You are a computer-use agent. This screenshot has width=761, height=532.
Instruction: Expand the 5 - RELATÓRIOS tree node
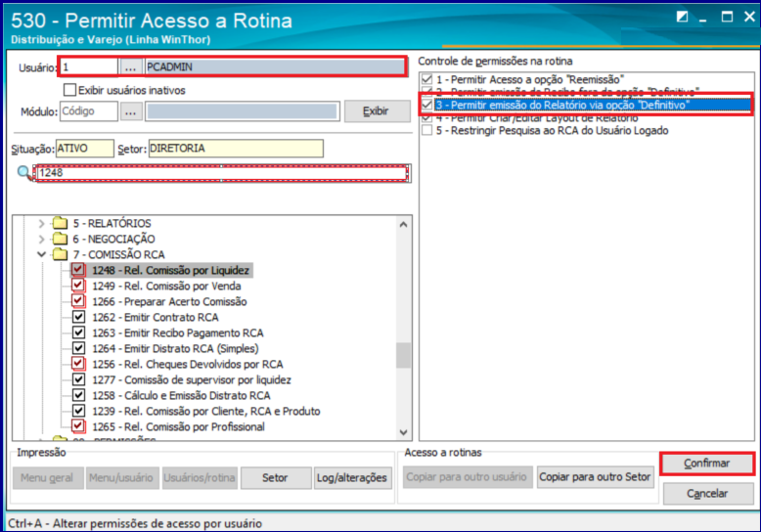click(x=42, y=223)
